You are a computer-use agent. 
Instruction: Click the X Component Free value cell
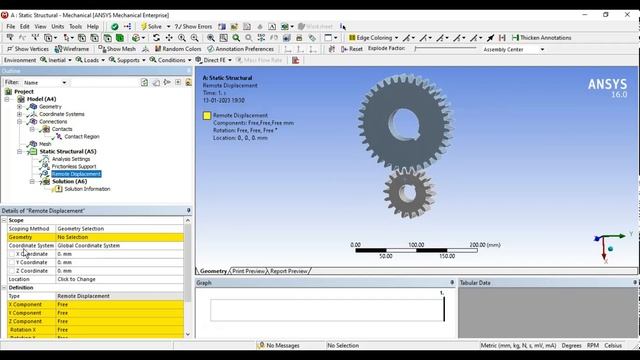(x=120, y=304)
